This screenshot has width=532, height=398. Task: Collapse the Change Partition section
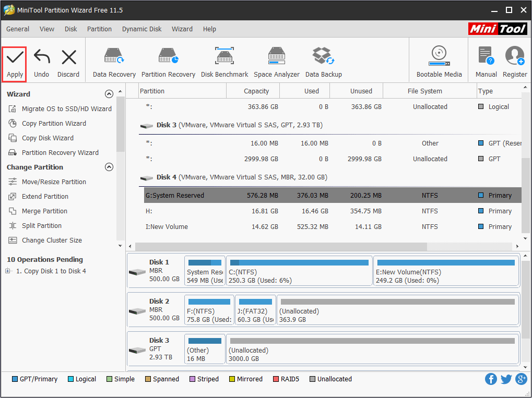(x=109, y=167)
